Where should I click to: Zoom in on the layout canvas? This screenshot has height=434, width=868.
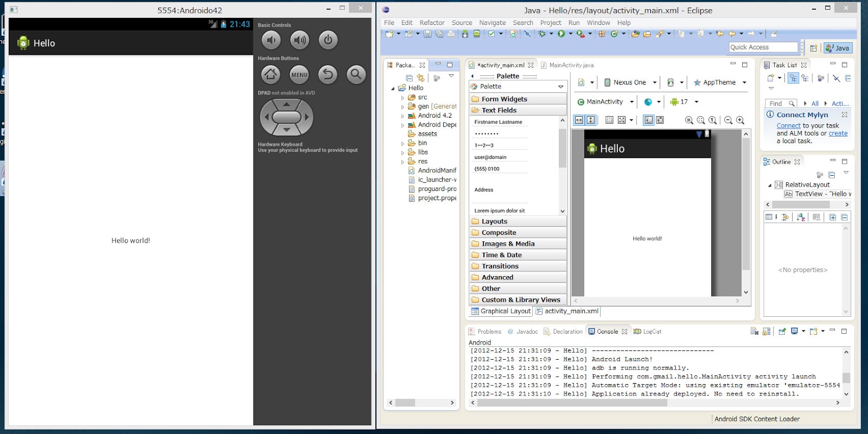coord(740,120)
